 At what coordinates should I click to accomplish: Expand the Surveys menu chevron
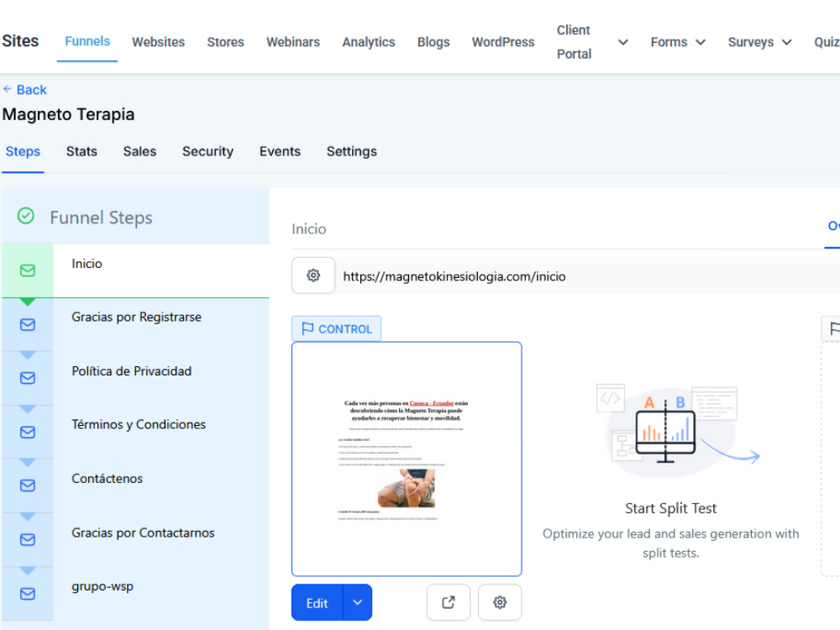(786, 42)
